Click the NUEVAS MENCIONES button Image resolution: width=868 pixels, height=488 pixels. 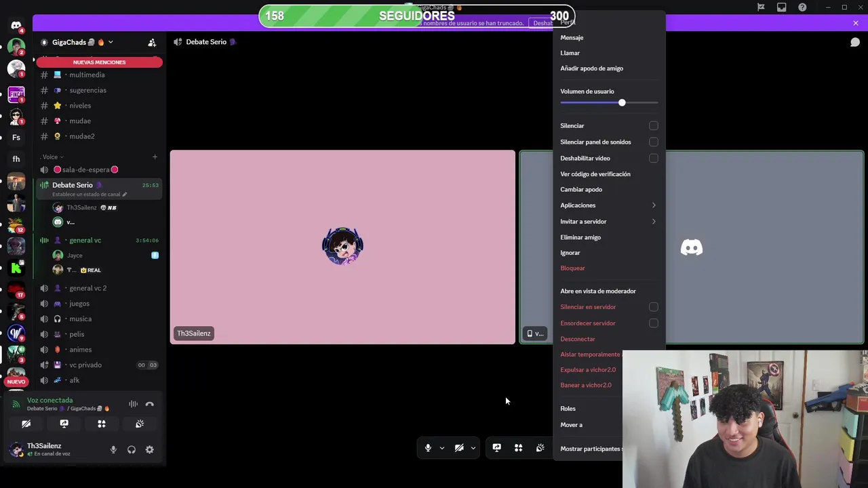click(x=99, y=62)
